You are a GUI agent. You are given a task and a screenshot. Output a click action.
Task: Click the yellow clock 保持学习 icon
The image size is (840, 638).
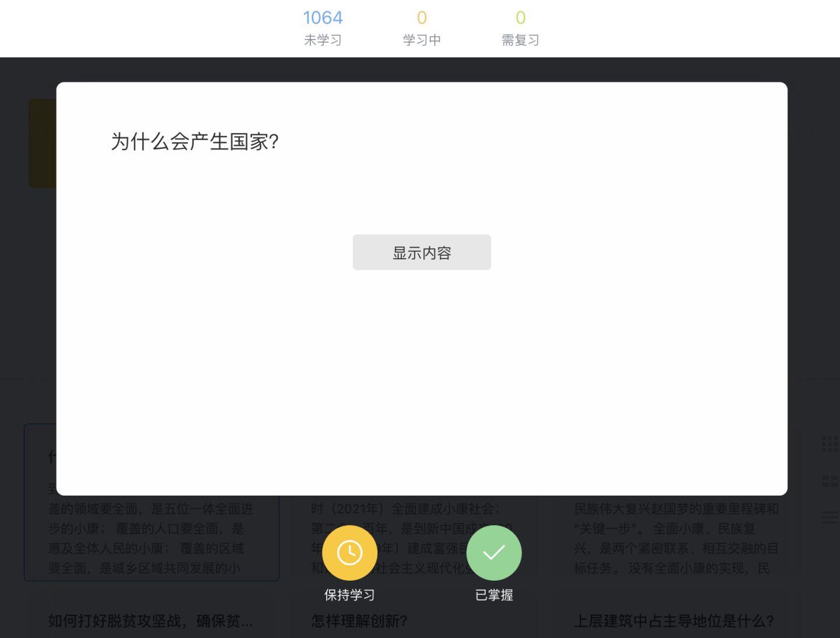349,552
